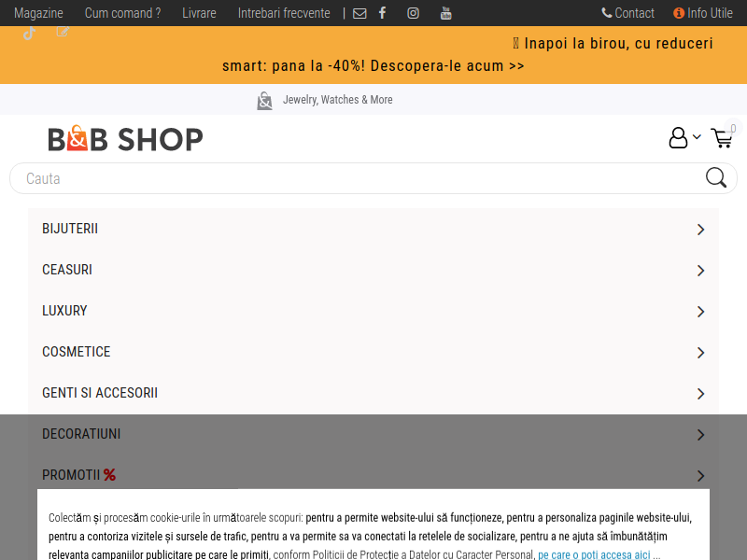Screen dimensions: 747x560
Task: Click the office discounts promo banner
Action: [373, 55]
